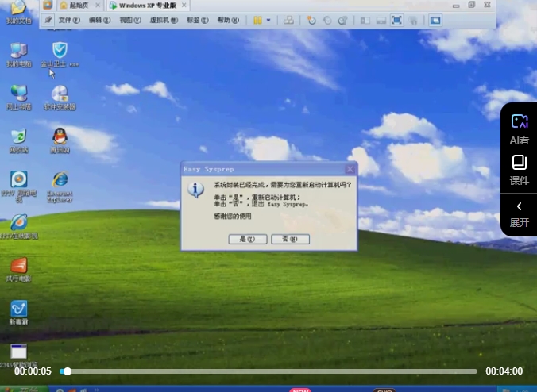Restore down the VMware window
Image resolution: width=537 pixels, height=392 pixels.
472,5
